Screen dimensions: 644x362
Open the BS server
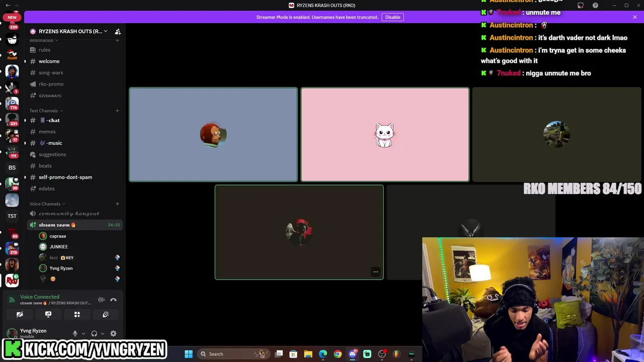(x=12, y=167)
